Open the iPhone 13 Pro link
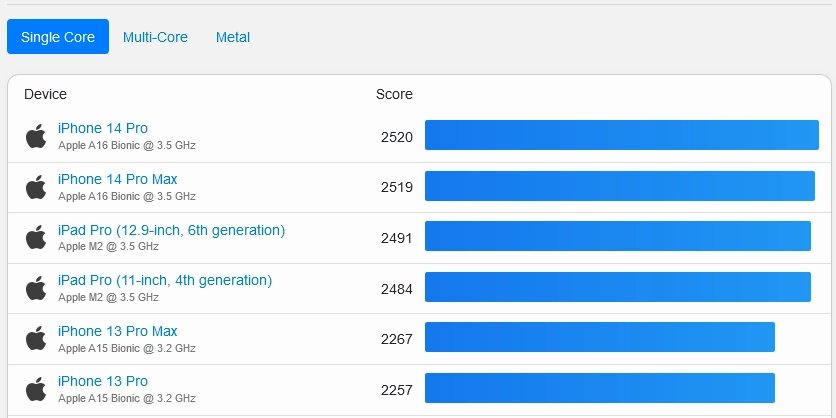The height and width of the screenshot is (418, 836). (103, 381)
